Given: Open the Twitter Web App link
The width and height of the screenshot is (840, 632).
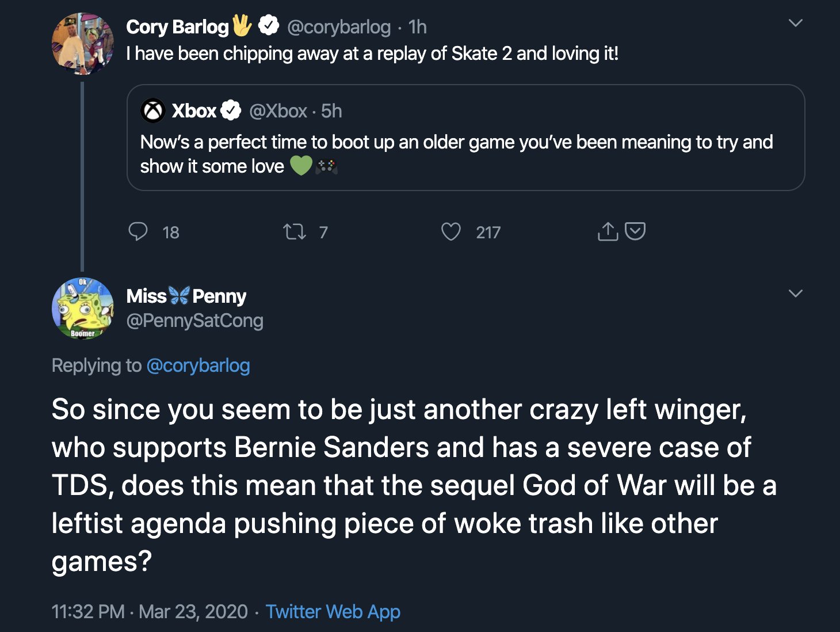Looking at the screenshot, I should pyautogui.click(x=333, y=611).
